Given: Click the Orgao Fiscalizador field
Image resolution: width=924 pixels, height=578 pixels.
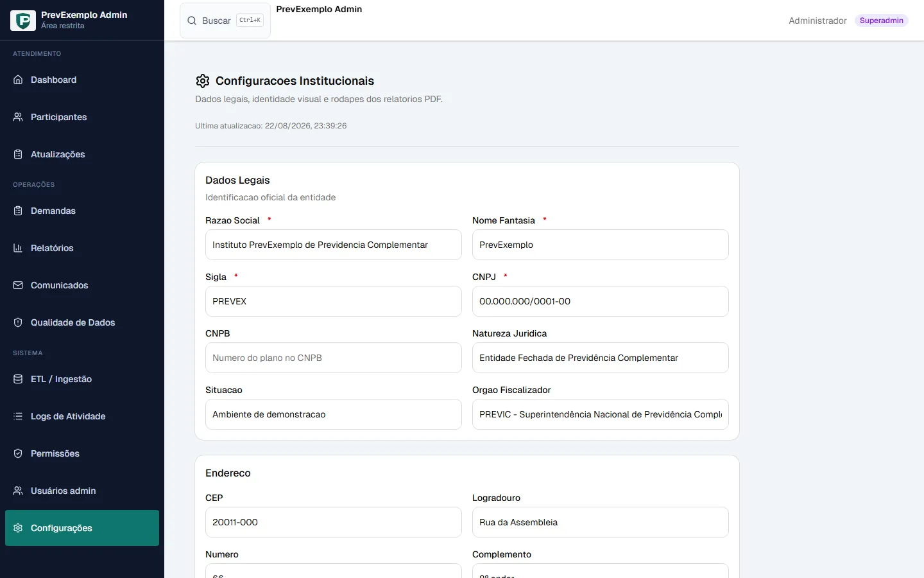Looking at the screenshot, I should (x=601, y=414).
